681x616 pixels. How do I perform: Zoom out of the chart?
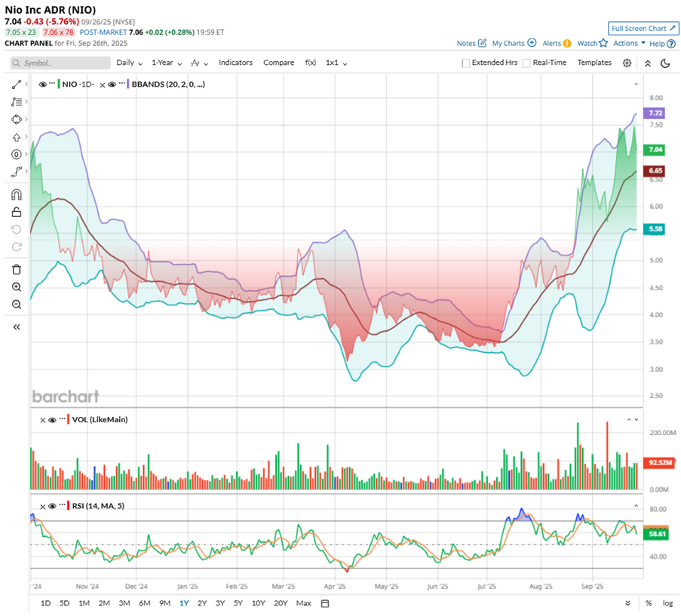[17, 305]
